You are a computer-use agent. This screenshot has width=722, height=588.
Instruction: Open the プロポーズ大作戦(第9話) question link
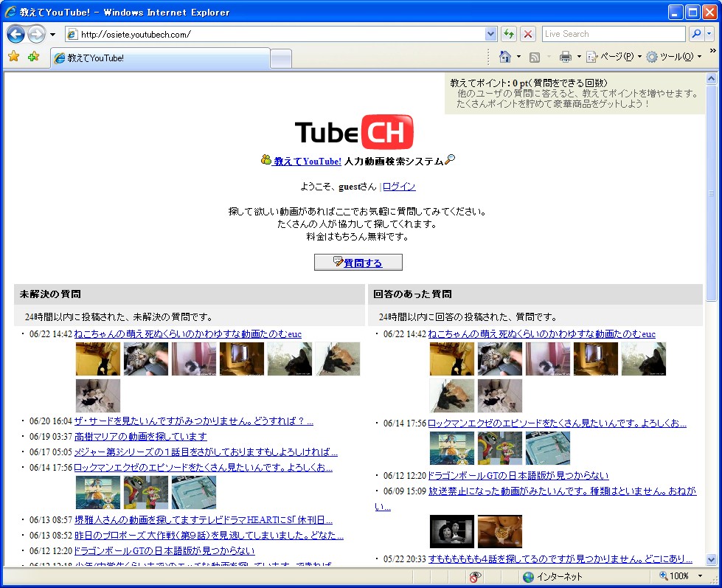pos(209,535)
